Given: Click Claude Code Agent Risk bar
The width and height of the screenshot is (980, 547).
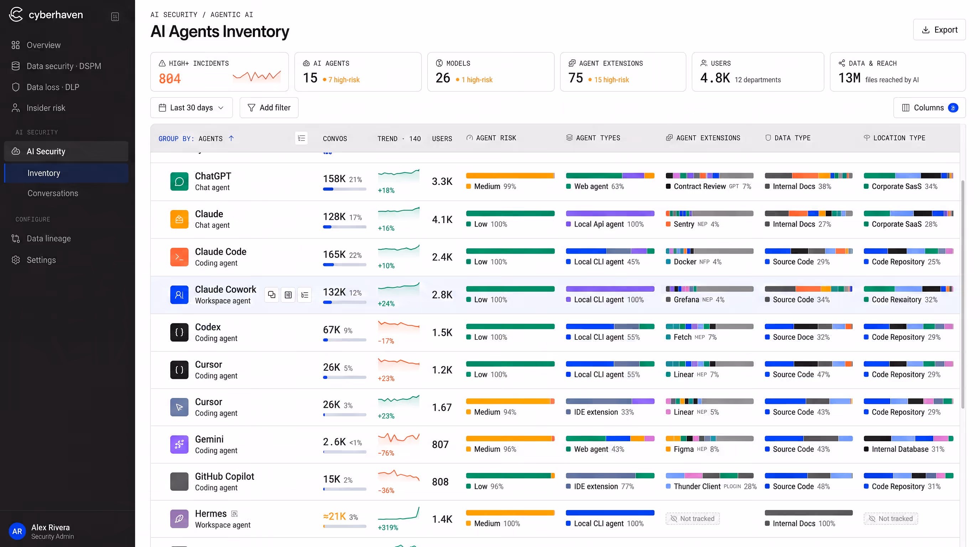Looking at the screenshot, I should coord(510,251).
